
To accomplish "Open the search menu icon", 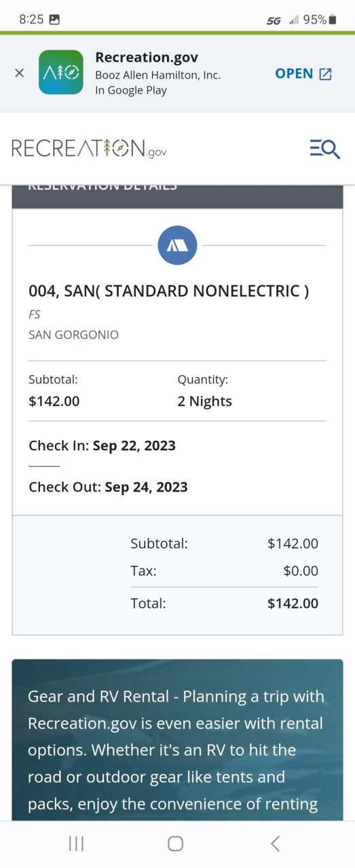I will [324, 148].
